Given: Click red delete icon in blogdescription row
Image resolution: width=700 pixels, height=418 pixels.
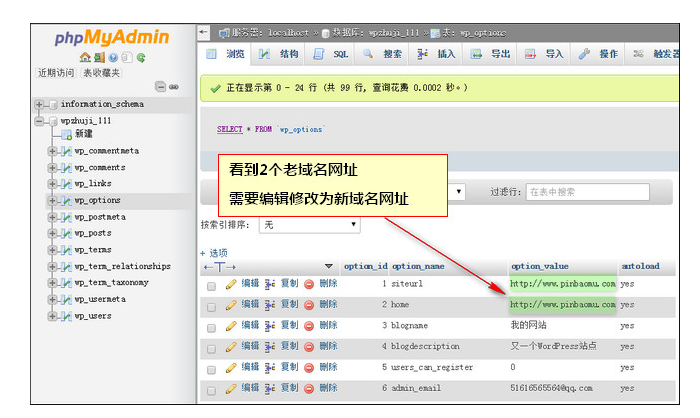Looking at the screenshot, I should tap(309, 347).
